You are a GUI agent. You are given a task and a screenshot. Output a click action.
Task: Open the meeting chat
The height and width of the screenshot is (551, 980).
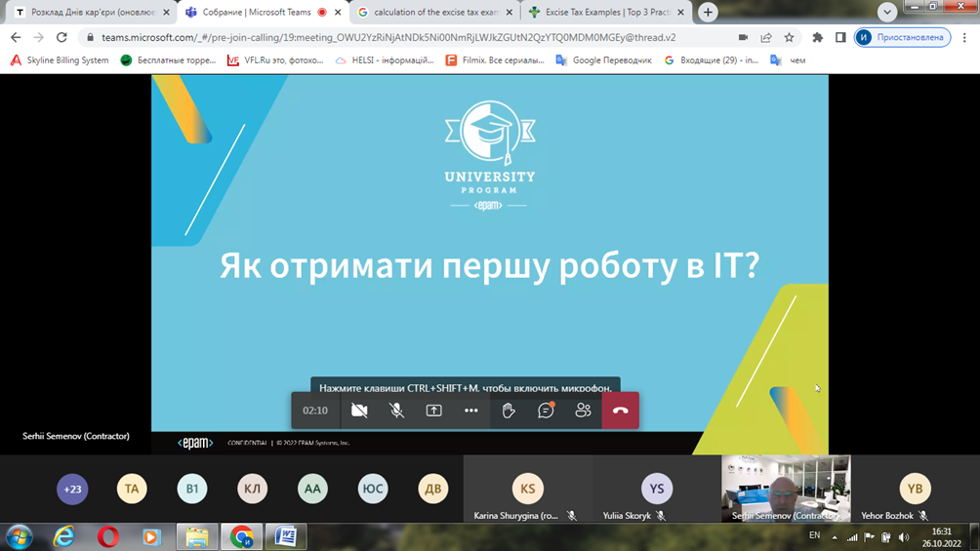(x=546, y=411)
